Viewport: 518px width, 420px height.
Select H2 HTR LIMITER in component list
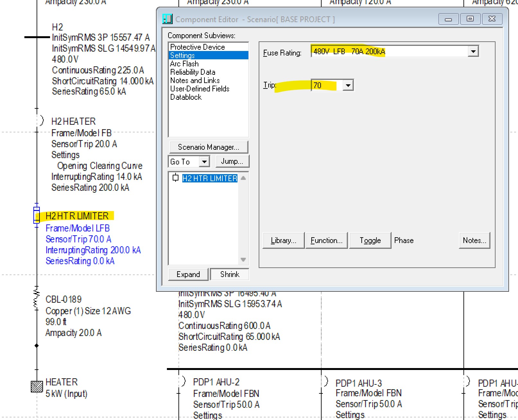210,178
